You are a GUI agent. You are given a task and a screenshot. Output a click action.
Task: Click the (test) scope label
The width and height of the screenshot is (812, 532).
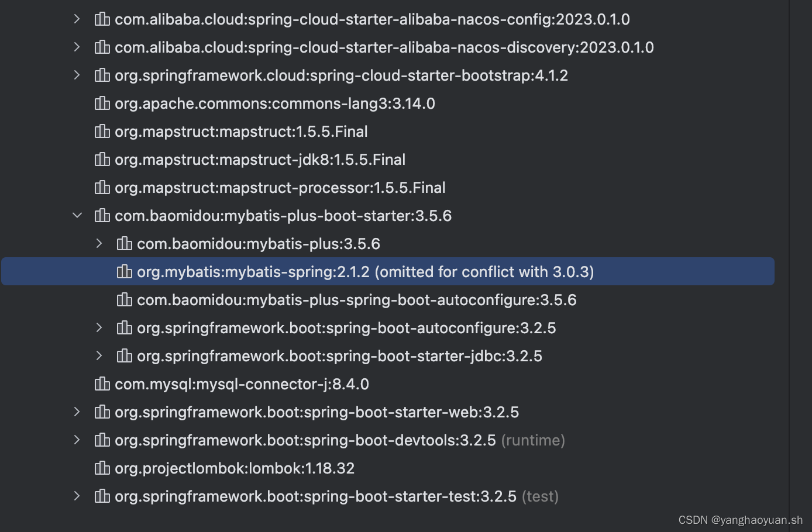[540, 496]
